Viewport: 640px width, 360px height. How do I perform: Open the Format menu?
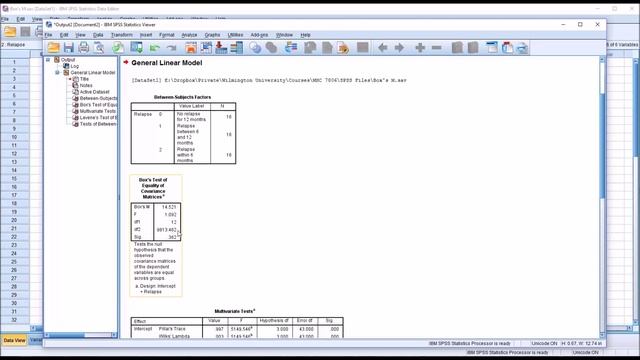click(x=167, y=35)
